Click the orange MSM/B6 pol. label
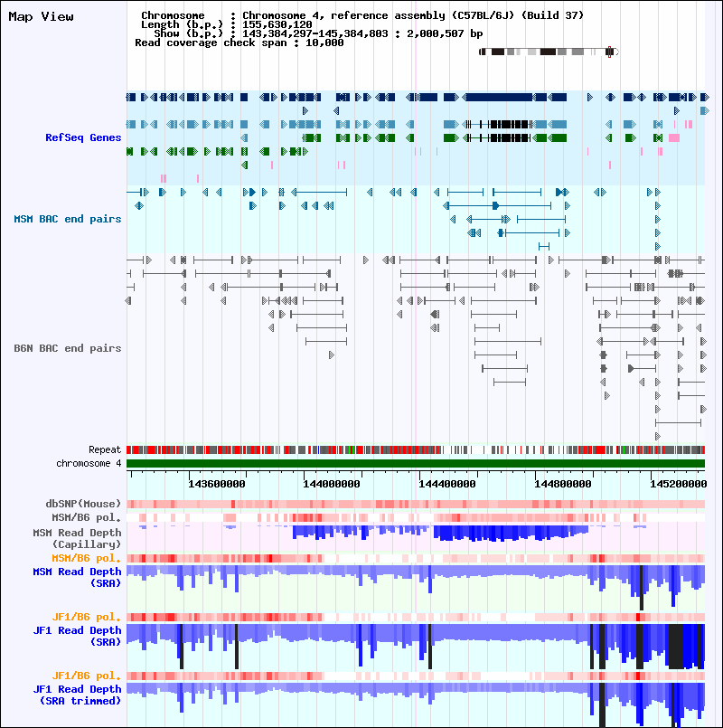The width and height of the screenshot is (723, 728). (x=87, y=558)
